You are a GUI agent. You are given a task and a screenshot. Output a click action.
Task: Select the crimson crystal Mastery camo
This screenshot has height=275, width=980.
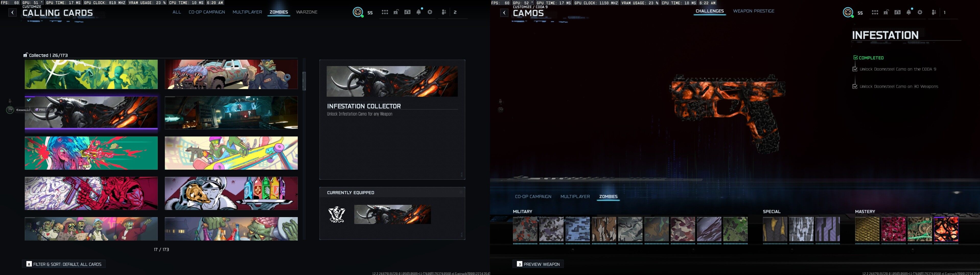pos(894,229)
